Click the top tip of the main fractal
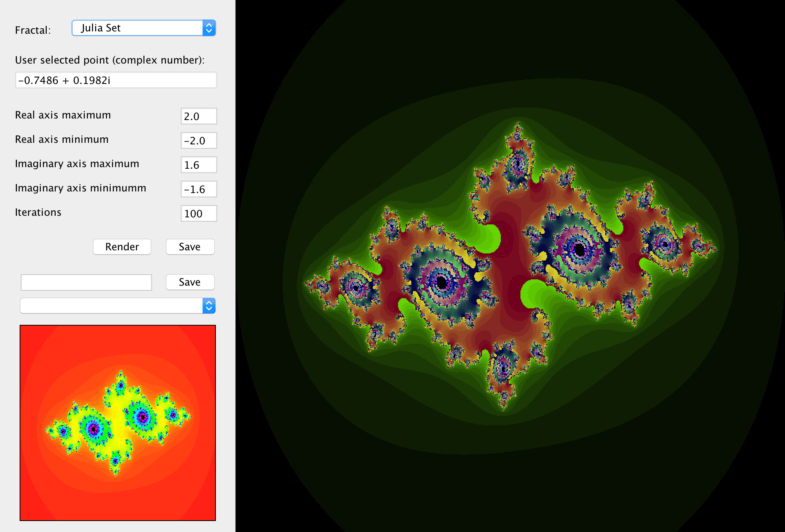 pos(518,124)
